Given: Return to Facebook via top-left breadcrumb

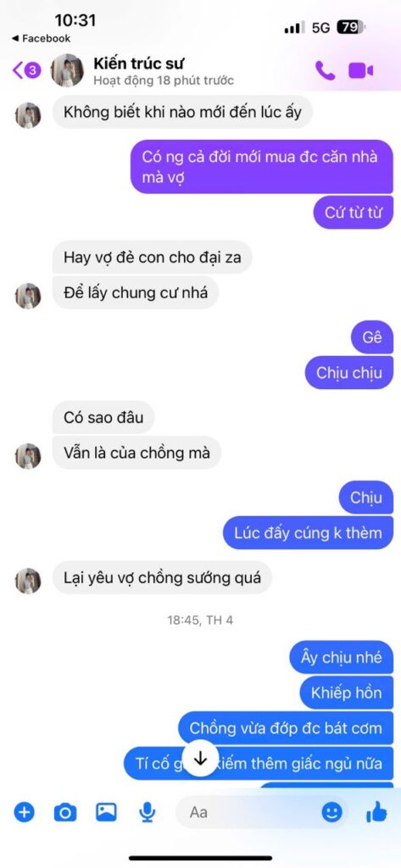Looking at the screenshot, I should [41, 38].
